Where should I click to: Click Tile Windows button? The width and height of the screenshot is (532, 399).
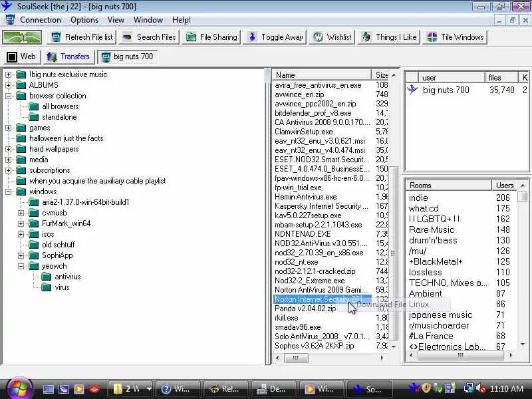click(455, 37)
